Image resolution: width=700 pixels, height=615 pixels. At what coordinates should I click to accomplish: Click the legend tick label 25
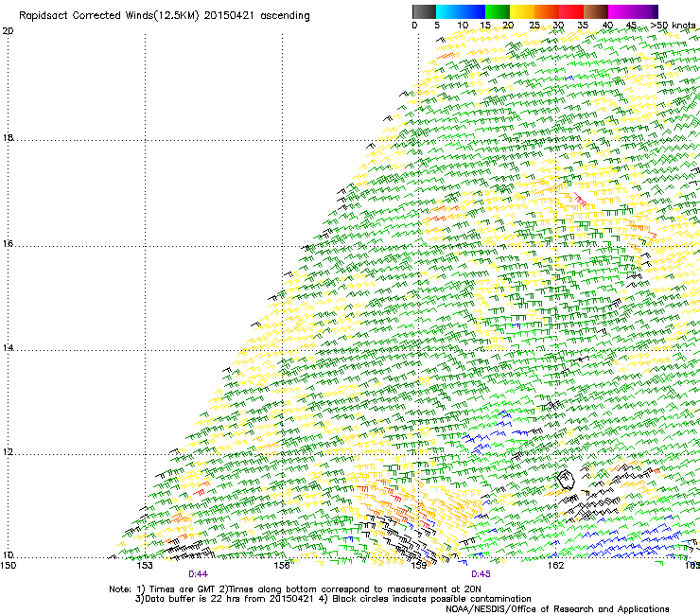pyautogui.click(x=534, y=26)
